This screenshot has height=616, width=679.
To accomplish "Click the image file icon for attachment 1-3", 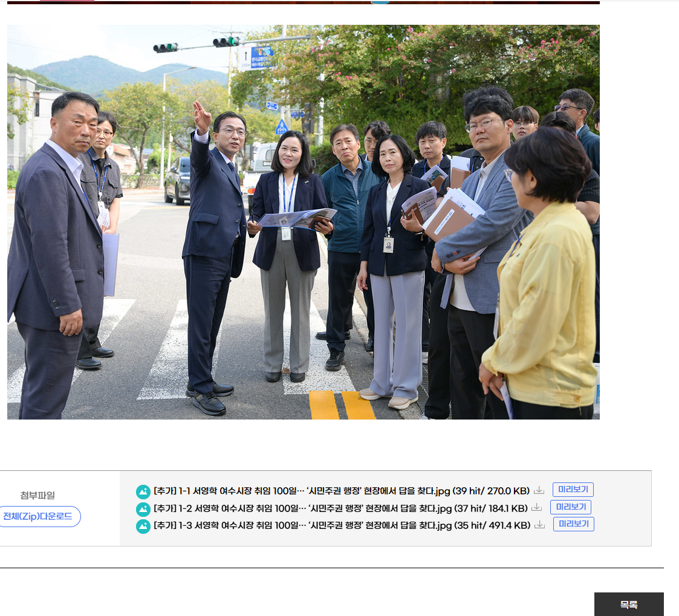I will tap(143, 527).
